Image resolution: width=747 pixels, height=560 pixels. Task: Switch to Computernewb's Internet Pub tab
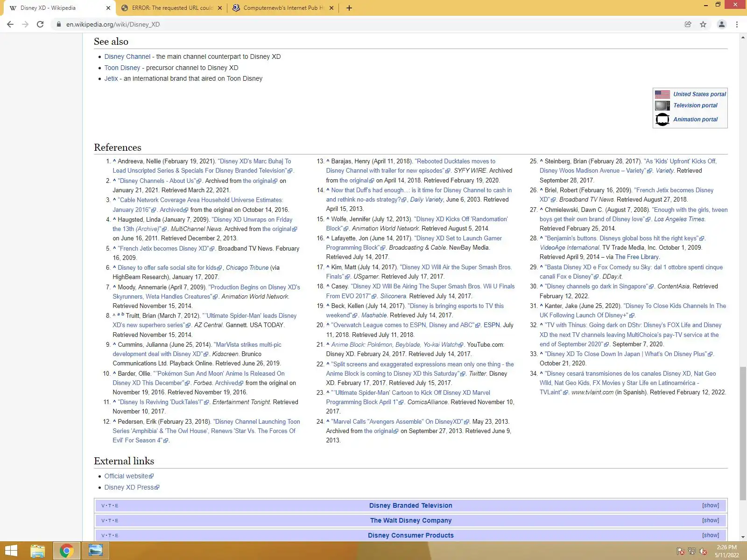[283, 8]
